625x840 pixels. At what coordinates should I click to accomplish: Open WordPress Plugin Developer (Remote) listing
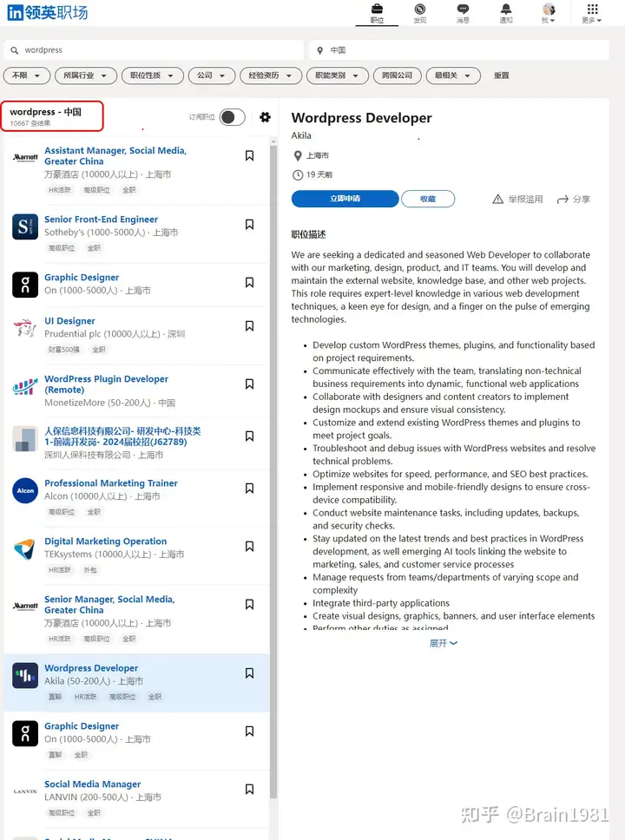pyautogui.click(x=106, y=384)
